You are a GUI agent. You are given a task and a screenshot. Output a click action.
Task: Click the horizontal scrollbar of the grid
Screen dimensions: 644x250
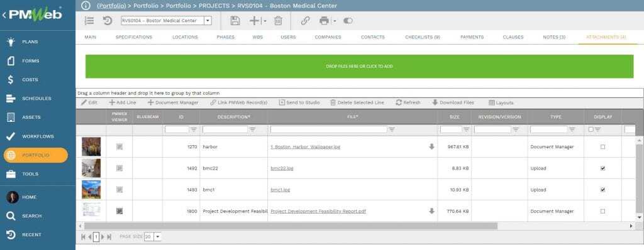pyautogui.click(x=291, y=226)
